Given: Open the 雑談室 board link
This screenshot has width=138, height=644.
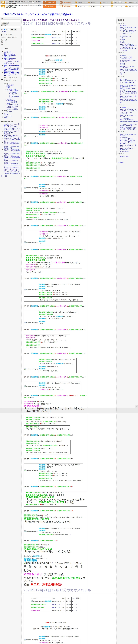Looking at the screenshot, I should point(8,87).
